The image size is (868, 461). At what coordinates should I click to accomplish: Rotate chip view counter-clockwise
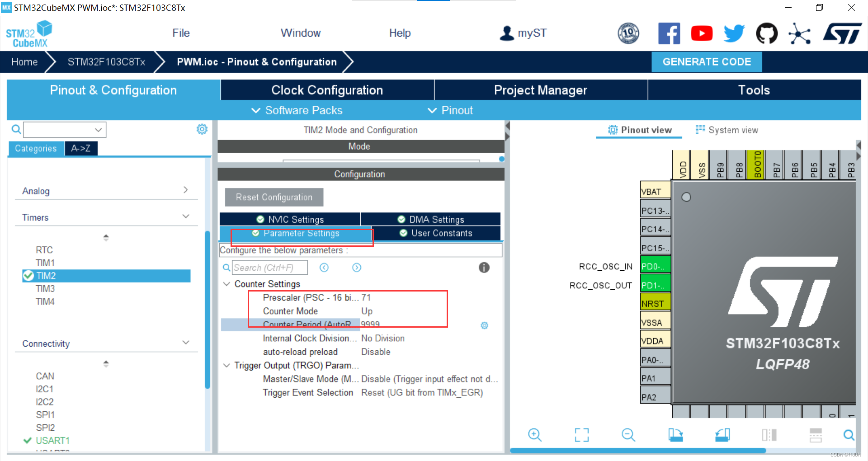tap(722, 435)
